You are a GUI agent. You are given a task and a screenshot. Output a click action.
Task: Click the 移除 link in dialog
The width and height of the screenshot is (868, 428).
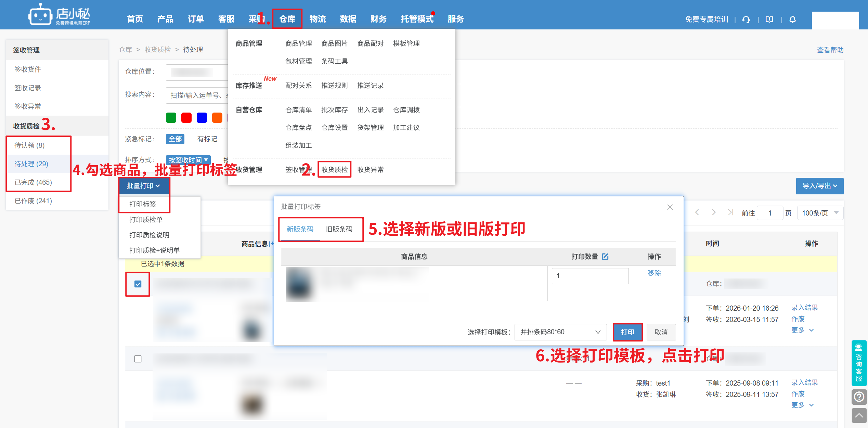click(654, 273)
